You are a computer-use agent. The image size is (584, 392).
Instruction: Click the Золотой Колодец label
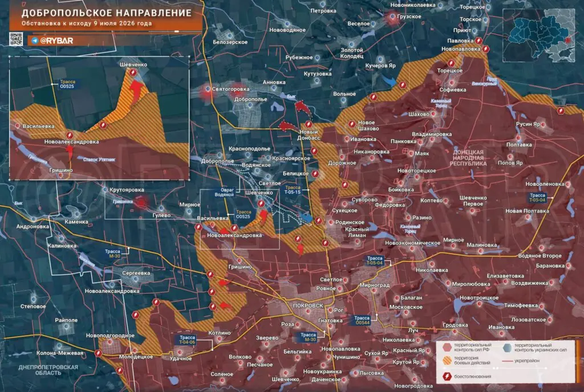pos(351,53)
